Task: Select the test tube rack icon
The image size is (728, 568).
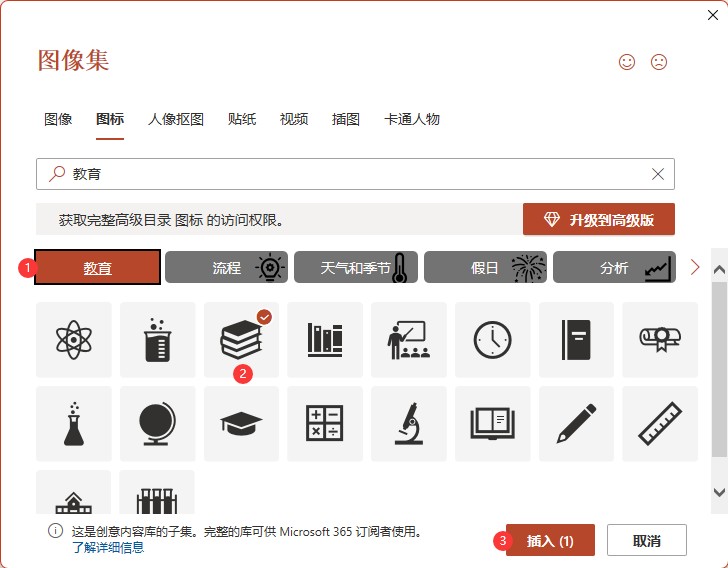Action: pos(157,492)
